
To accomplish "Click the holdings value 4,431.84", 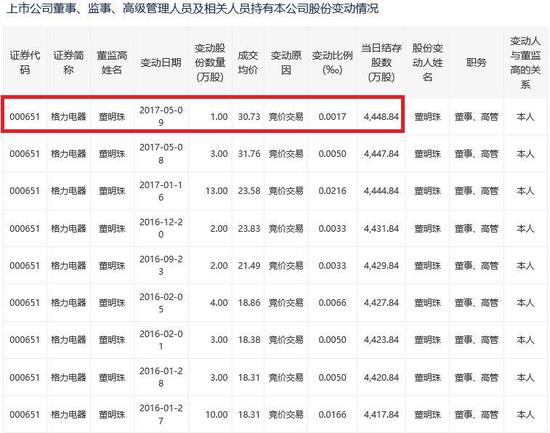I will tap(381, 228).
